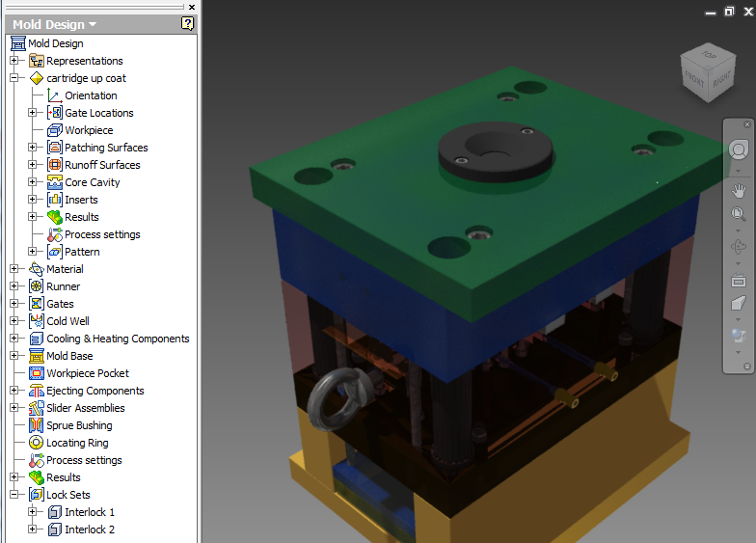The width and height of the screenshot is (756, 543).
Task: Click the Cooling & Heating Components icon
Action: (37, 339)
